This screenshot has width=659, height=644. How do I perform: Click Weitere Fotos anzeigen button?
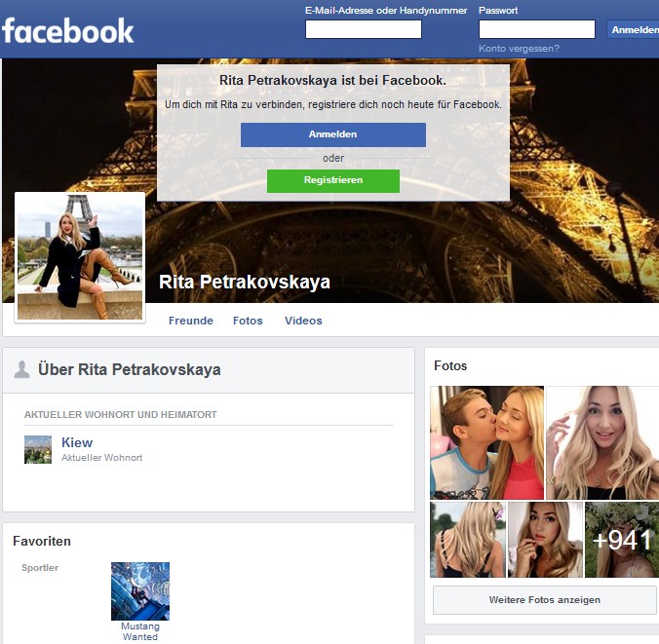click(544, 600)
